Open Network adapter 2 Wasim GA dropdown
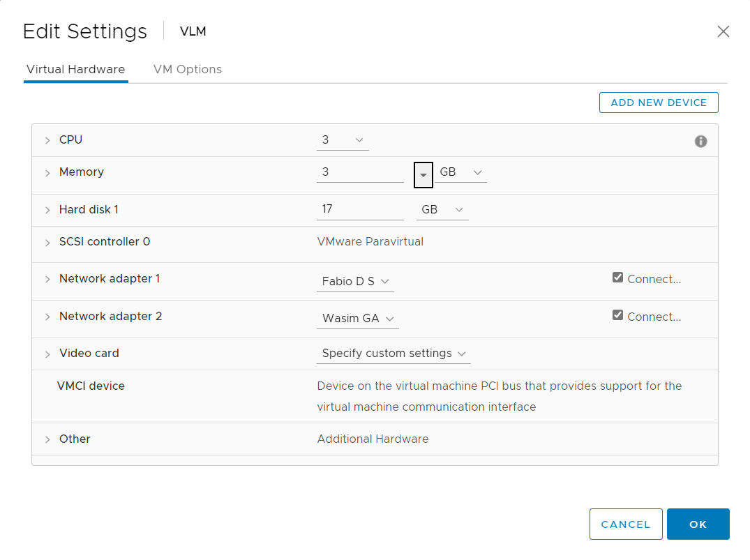 [358, 319]
